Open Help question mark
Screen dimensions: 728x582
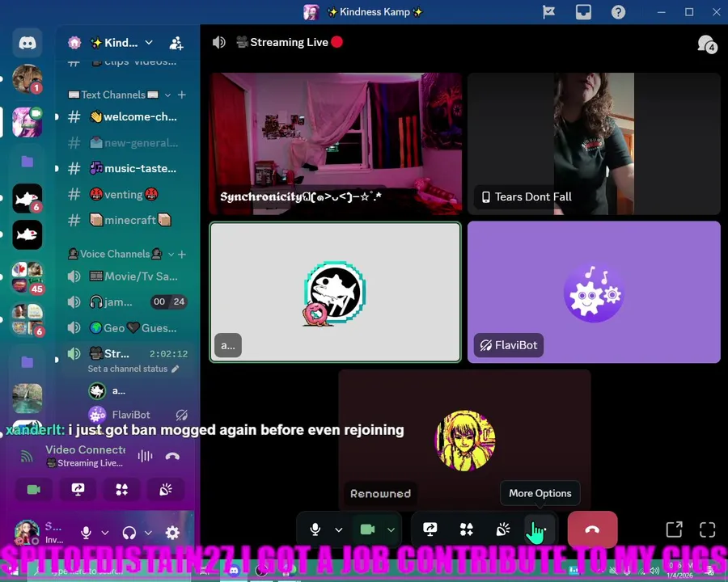click(618, 12)
